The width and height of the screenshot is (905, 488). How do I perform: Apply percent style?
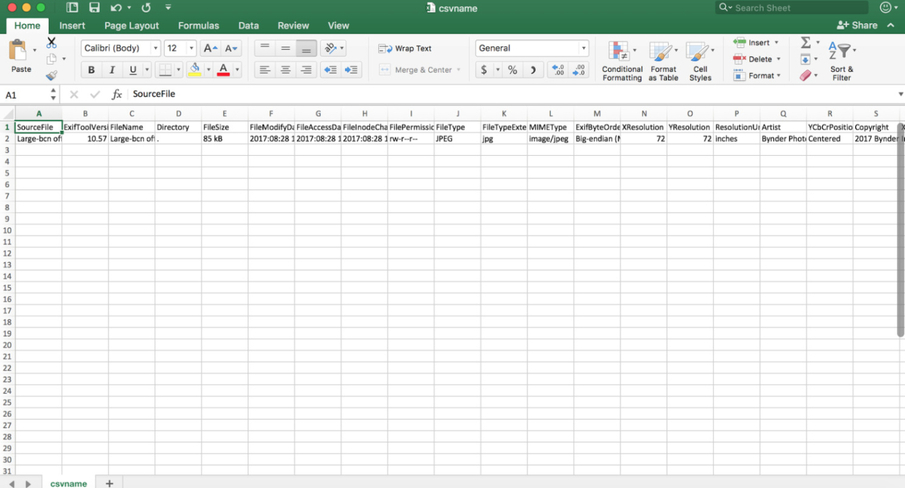512,70
